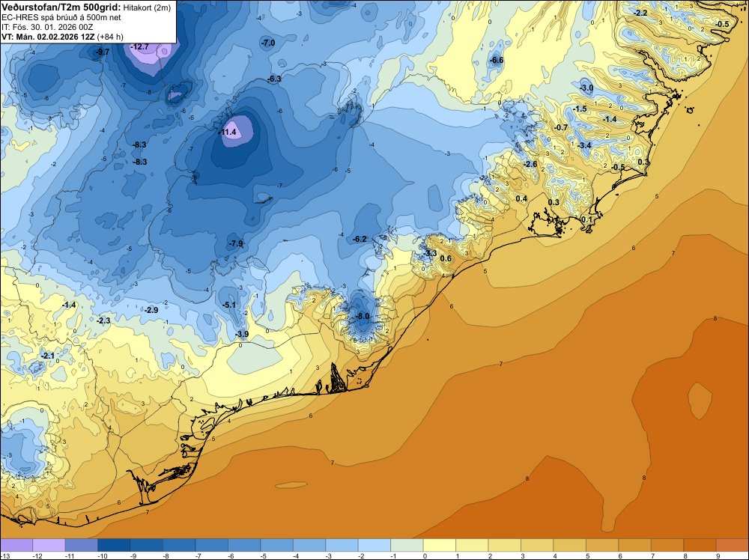Select the -2.1 temperature label
The height and width of the screenshot is (560, 749).
48,356
